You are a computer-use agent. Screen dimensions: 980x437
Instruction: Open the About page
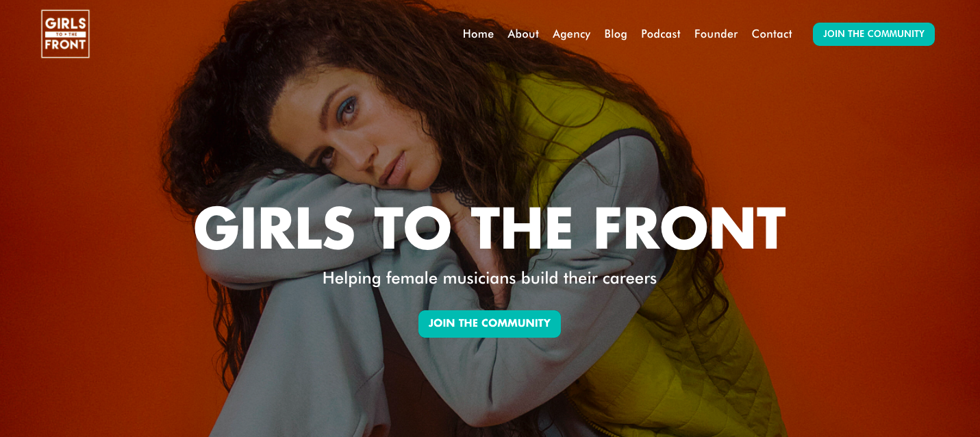coord(523,34)
